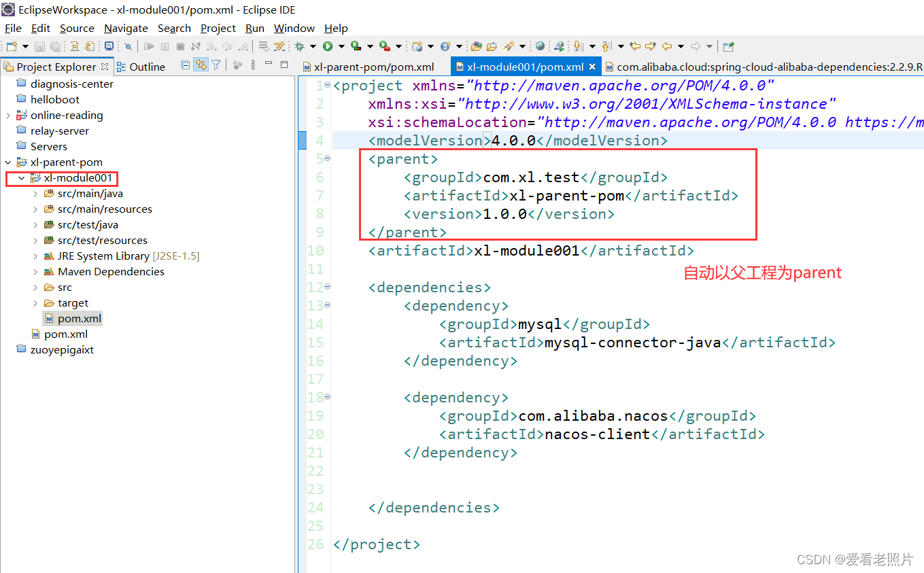924x573 pixels.
Task: Switch to the spring-cloud-alibaba-dependencies editor tab
Action: (764, 67)
